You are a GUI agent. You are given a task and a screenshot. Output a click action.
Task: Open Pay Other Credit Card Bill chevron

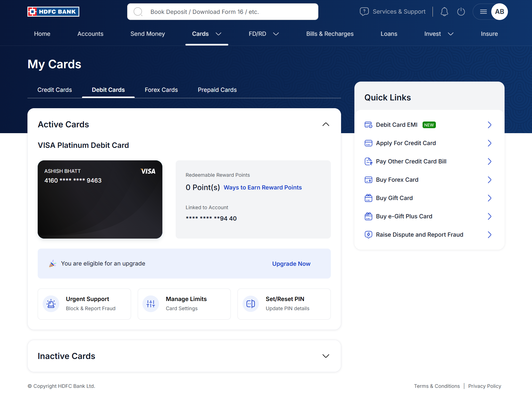click(490, 161)
